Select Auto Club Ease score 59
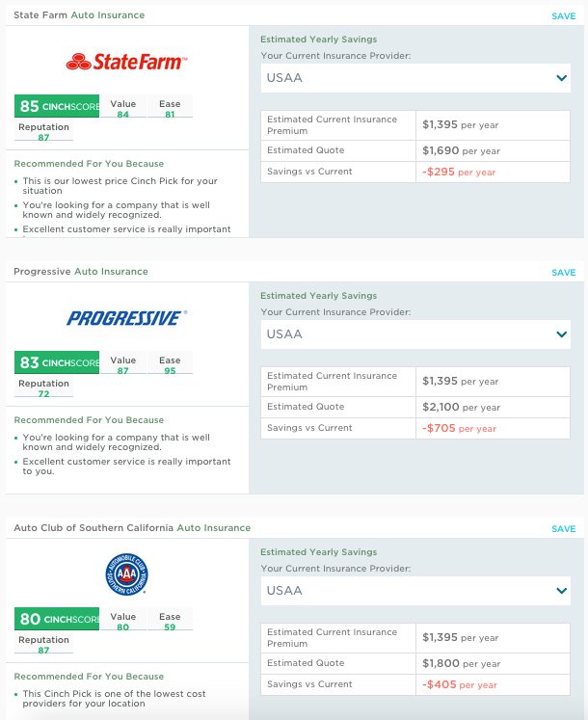The image size is (588, 720). click(x=170, y=621)
